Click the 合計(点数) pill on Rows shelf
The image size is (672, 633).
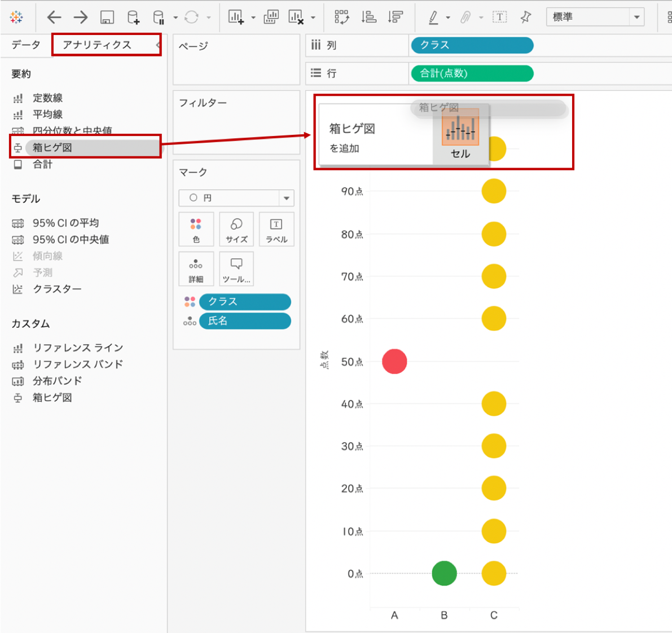tap(472, 73)
